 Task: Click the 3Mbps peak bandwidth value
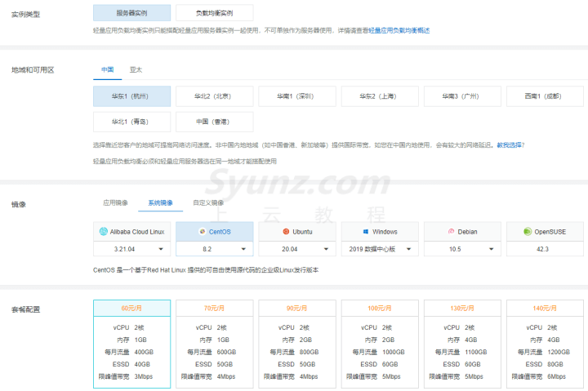[x=144, y=376]
